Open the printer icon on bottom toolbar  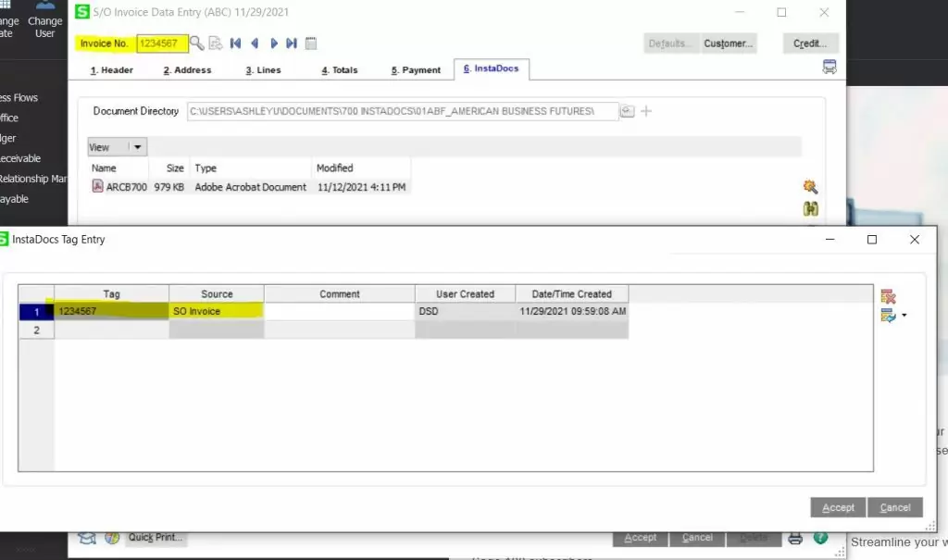click(794, 537)
